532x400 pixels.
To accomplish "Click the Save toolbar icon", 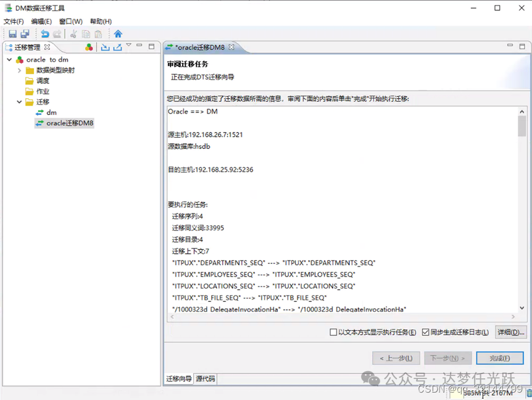I will coord(12,34).
